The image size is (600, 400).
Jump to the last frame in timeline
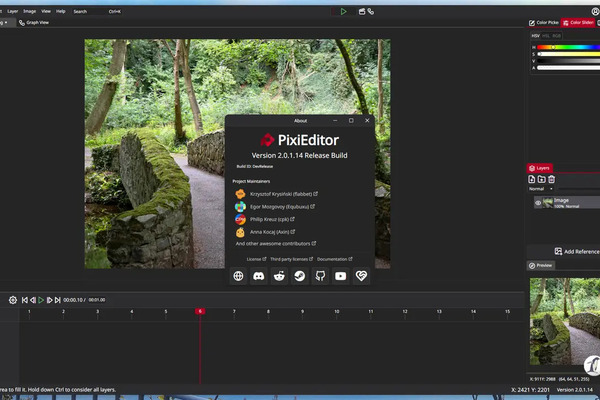point(57,300)
